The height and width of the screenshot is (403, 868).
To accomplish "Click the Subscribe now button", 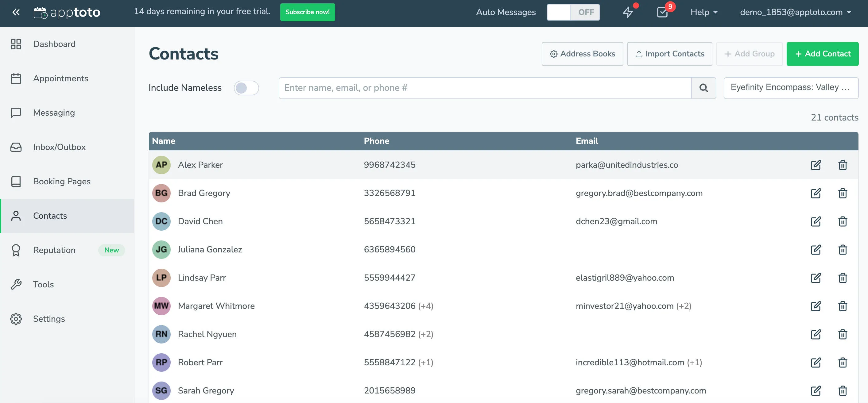I will tap(307, 12).
